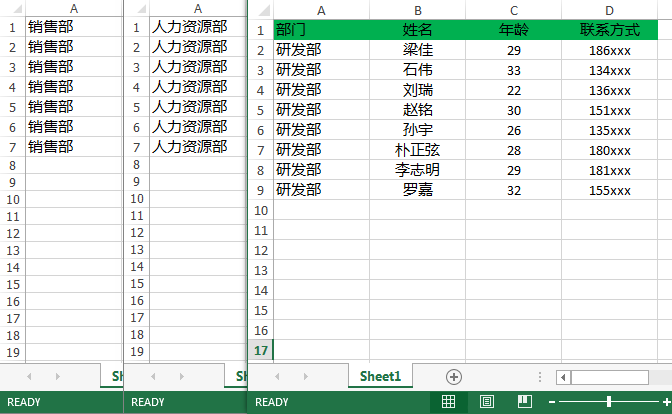Select column A header in middle workbook

[198, 9]
